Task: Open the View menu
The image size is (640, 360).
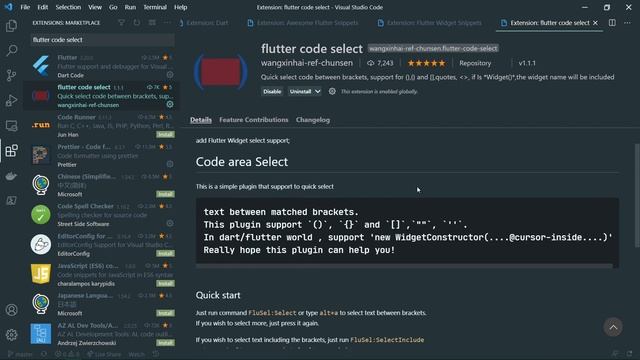Action: click(95, 7)
